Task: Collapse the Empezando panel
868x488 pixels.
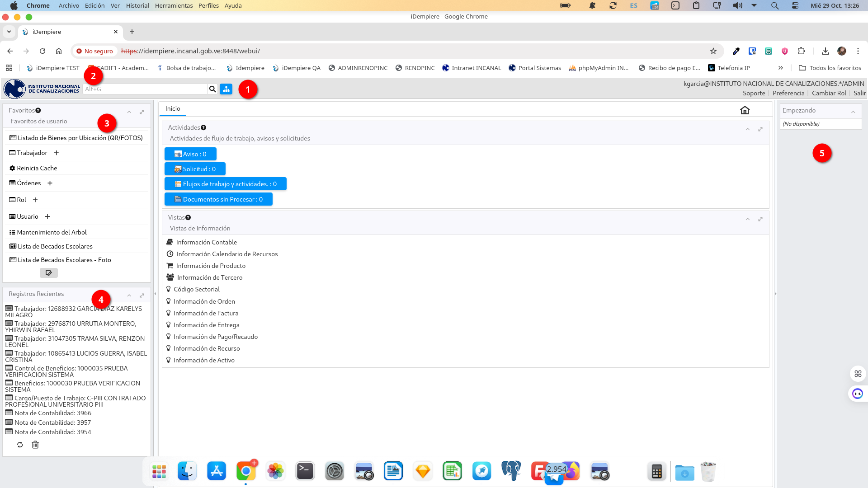Action: (853, 112)
